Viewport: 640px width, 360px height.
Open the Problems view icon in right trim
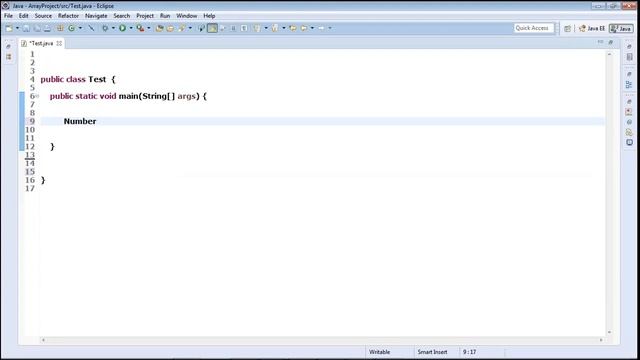coord(629,111)
